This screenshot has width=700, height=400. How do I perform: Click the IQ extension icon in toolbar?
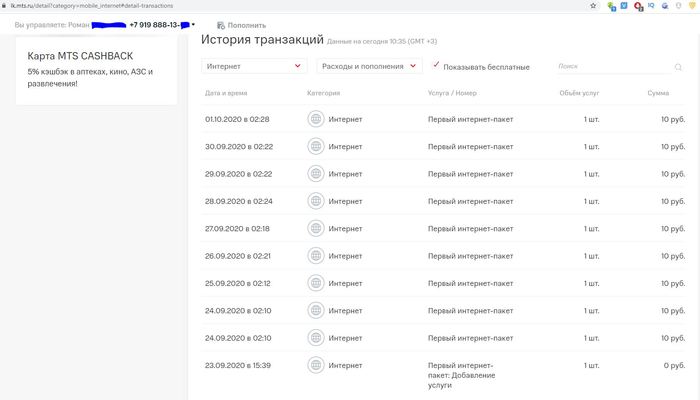[651, 6]
